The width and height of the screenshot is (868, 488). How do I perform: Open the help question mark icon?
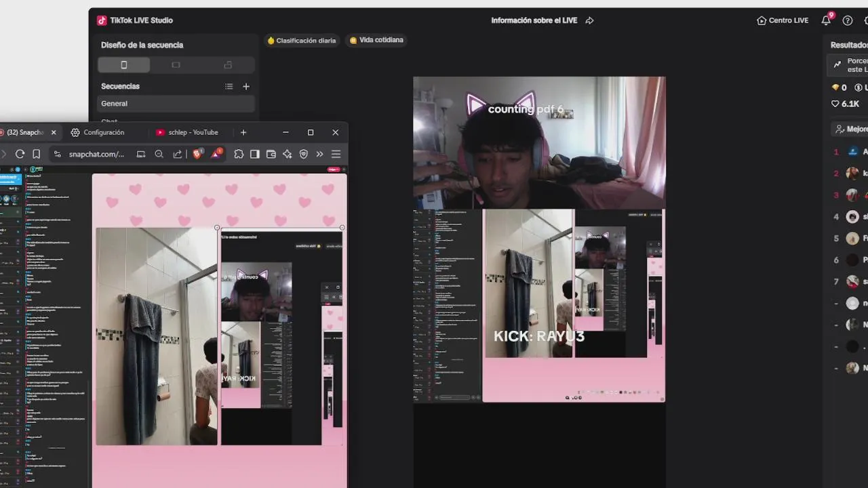click(848, 20)
